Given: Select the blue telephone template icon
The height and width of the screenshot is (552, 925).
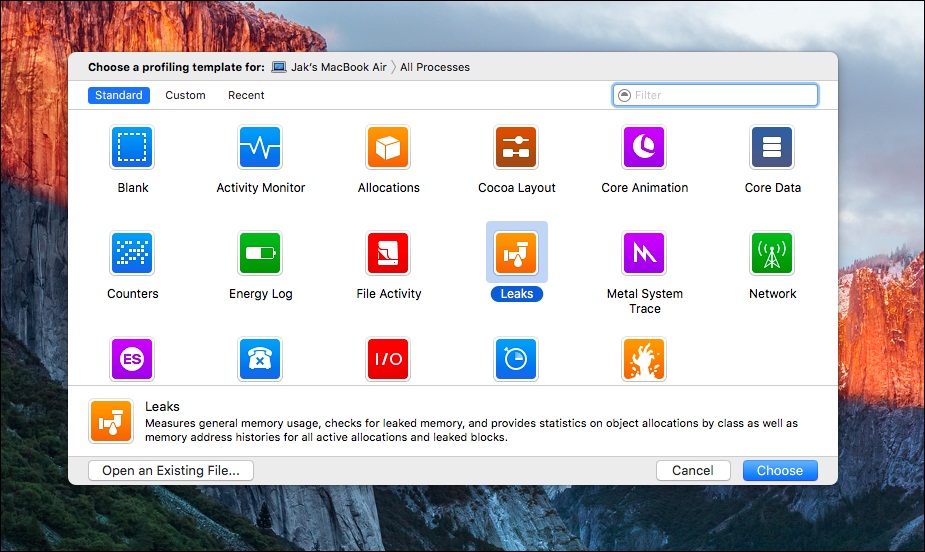Looking at the screenshot, I should click(x=260, y=359).
